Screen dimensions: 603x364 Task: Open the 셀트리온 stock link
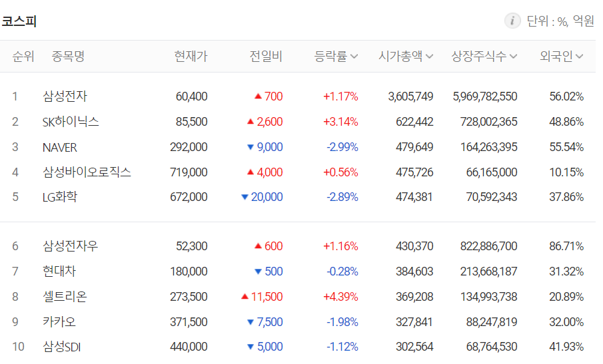65,296
